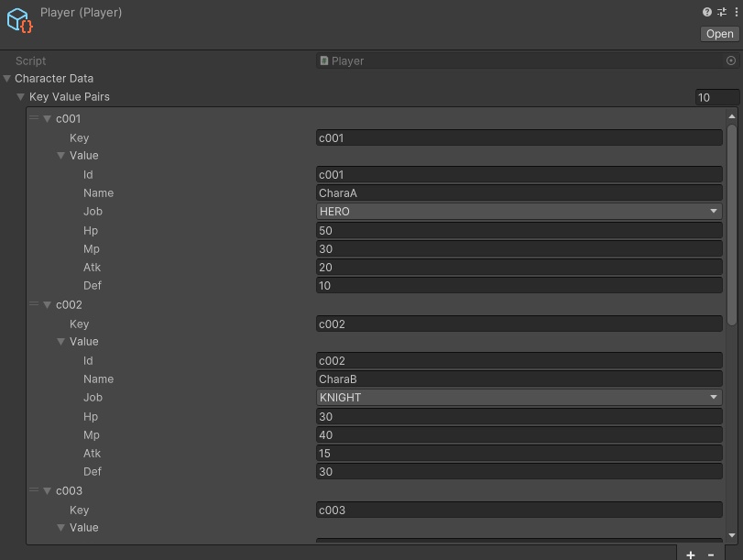Click the Hp field showing 50
The image size is (743, 560).
(518, 230)
